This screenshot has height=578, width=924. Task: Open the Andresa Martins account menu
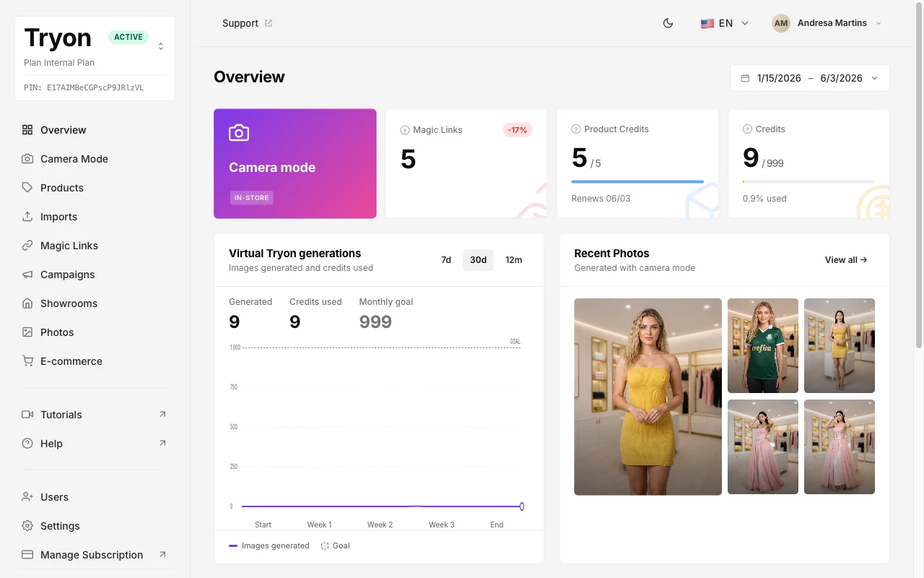tap(827, 23)
